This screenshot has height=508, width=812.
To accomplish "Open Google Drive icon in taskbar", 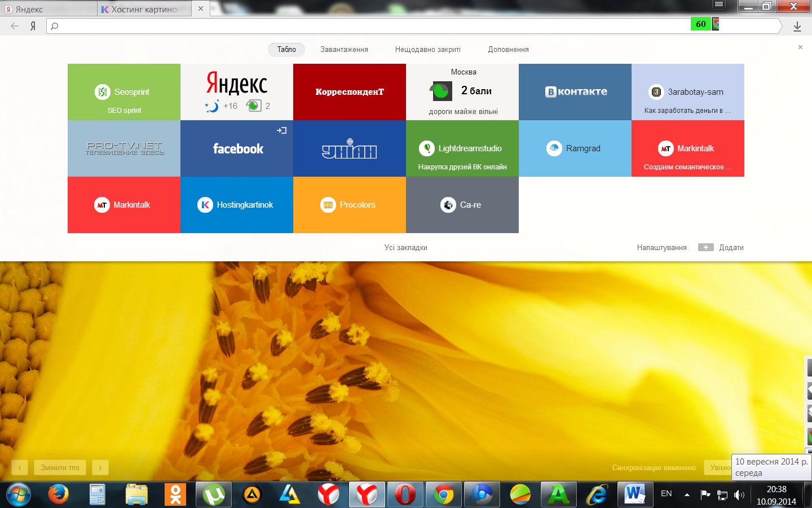I will coord(290,495).
